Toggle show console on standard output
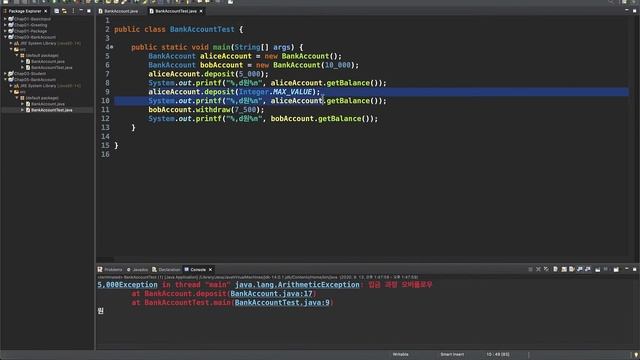The image size is (640, 360). point(580,269)
